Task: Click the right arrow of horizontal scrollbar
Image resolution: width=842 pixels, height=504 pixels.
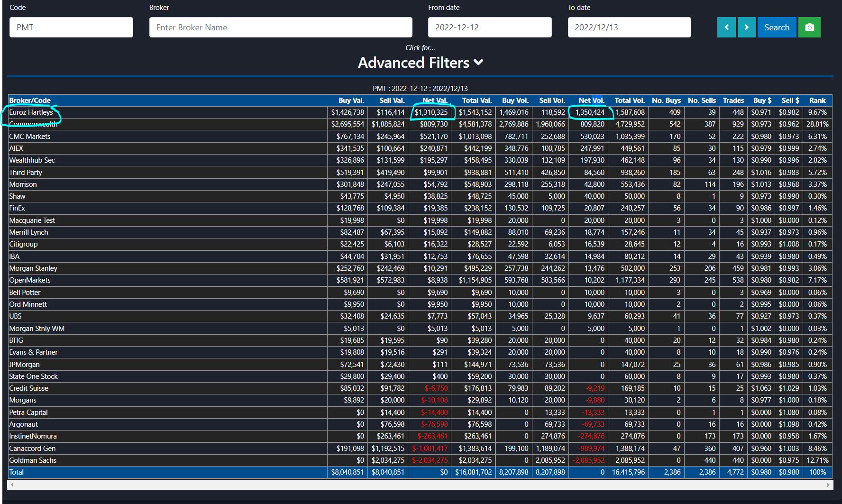Action: (x=828, y=485)
